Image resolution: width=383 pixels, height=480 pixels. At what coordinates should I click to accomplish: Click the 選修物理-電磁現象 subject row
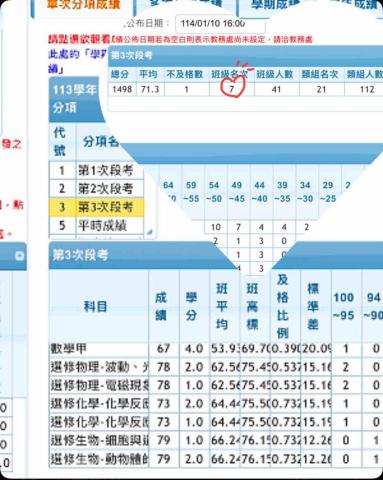[x=216, y=385]
